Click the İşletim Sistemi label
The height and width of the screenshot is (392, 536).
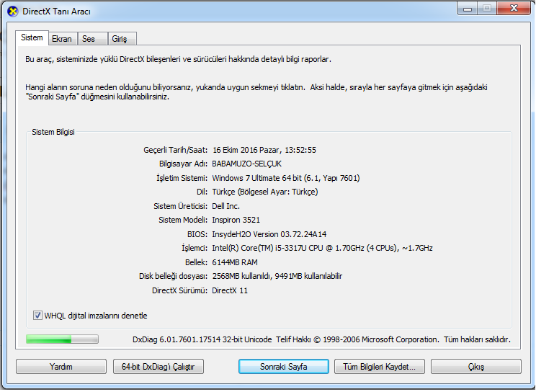[x=182, y=178]
